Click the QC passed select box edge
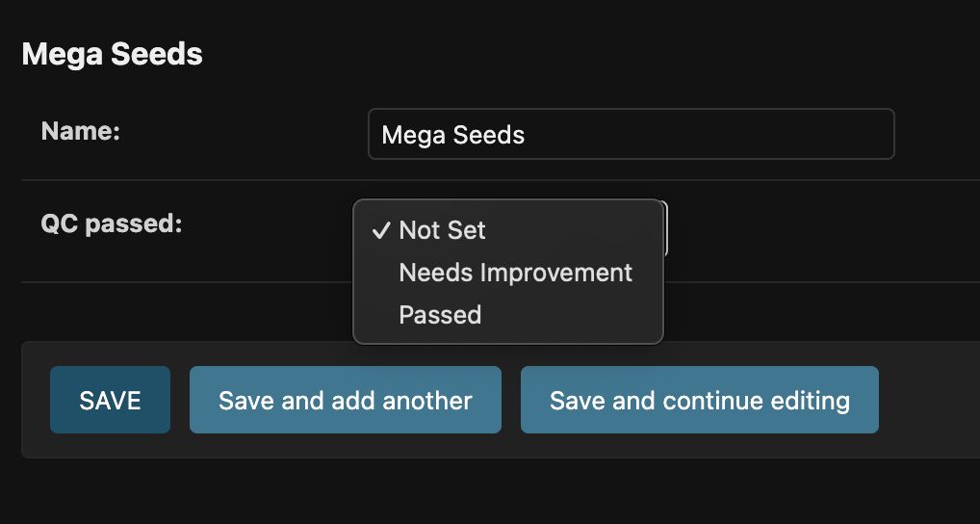The image size is (980, 524). point(666,231)
